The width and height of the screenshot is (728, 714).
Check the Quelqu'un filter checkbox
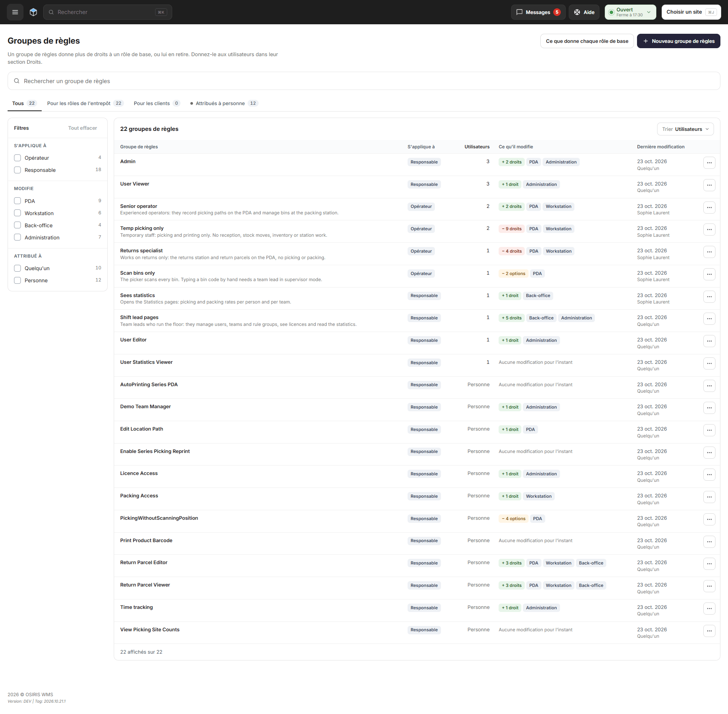17,268
